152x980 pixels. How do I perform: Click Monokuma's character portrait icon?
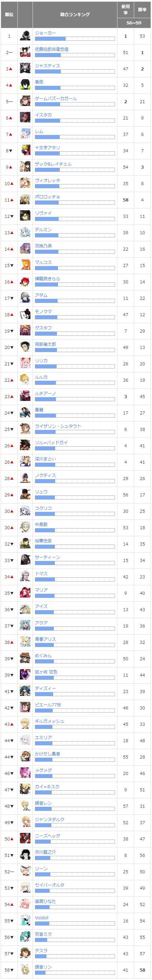coord(25,314)
